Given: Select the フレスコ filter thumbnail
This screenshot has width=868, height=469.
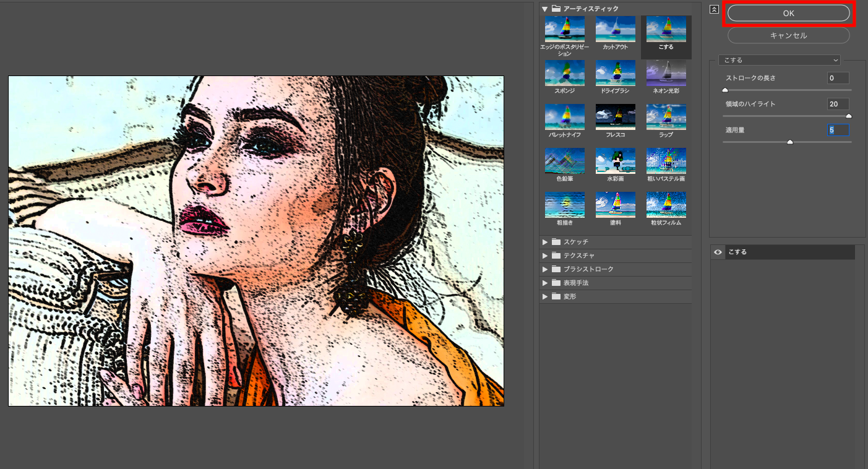Looking at the screenshot, I should click(615, 117).
